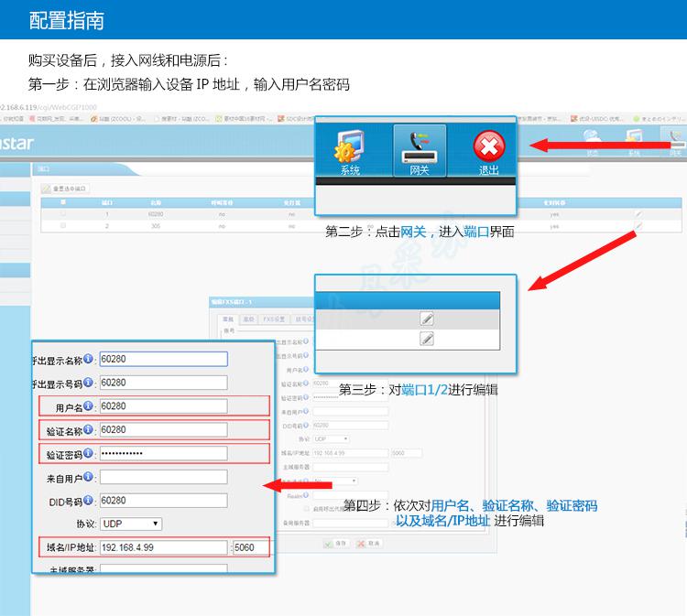Click the Realm info icon in the blurred dialog
Viewport: 687px width, 616px height.
[x=306, y=495]
